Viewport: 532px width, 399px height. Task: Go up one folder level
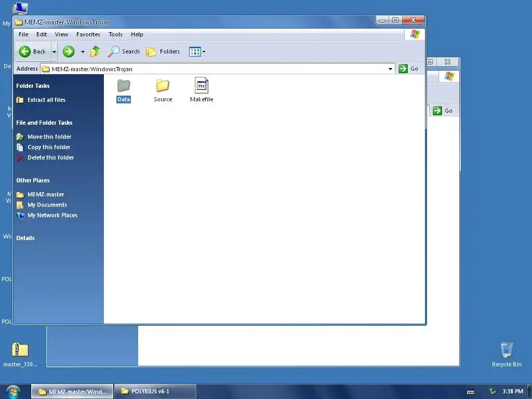(x=96, y=51)
